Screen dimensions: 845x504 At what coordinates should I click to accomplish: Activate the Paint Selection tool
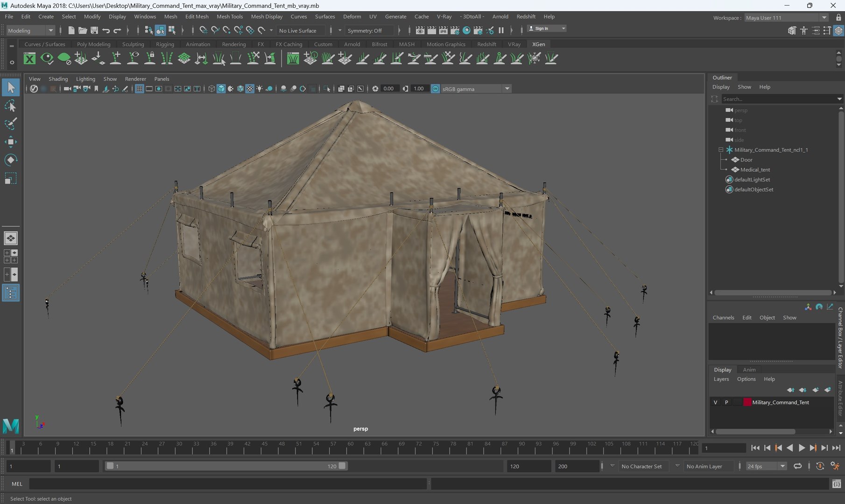(11, 124)
